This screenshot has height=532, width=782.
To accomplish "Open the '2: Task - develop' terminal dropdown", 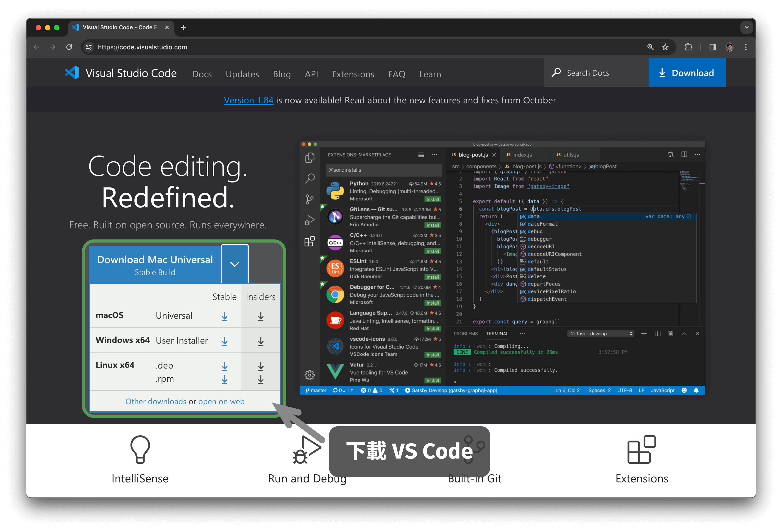I will pyautogui.click(x=601, y=334).
